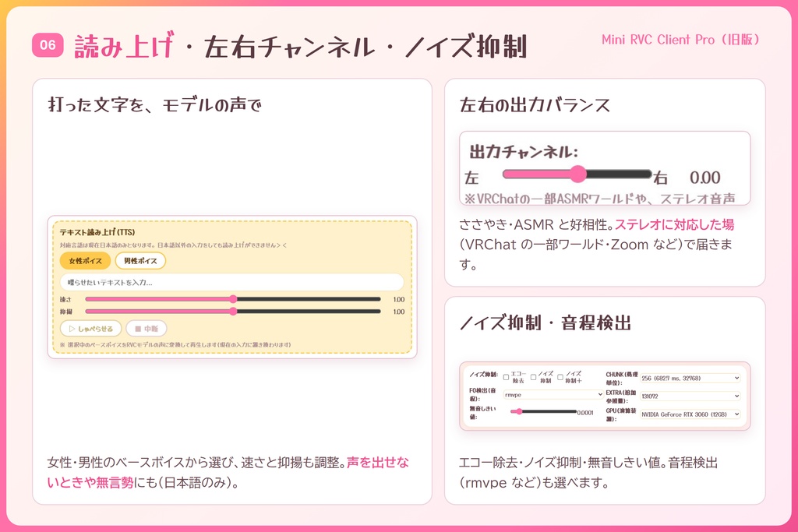Open the EXTRA 131072 dropdown
This screenshot has height=532, width=798.
point(690,396)
